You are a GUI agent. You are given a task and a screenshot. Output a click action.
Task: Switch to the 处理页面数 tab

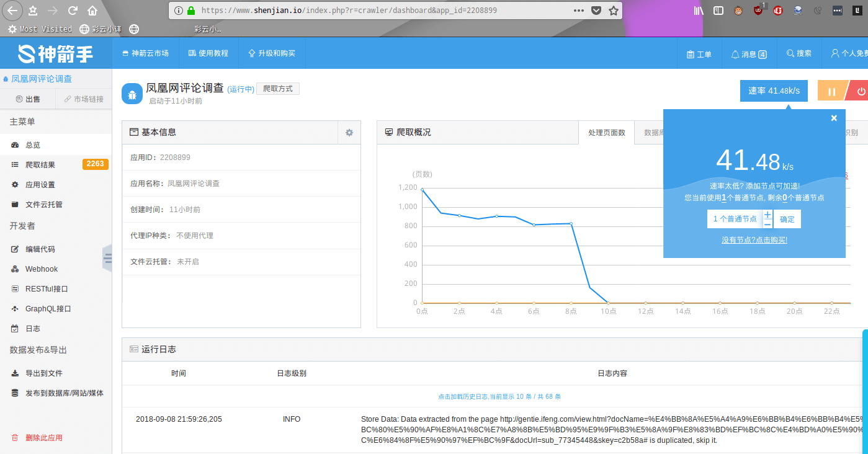coord(606,133)
